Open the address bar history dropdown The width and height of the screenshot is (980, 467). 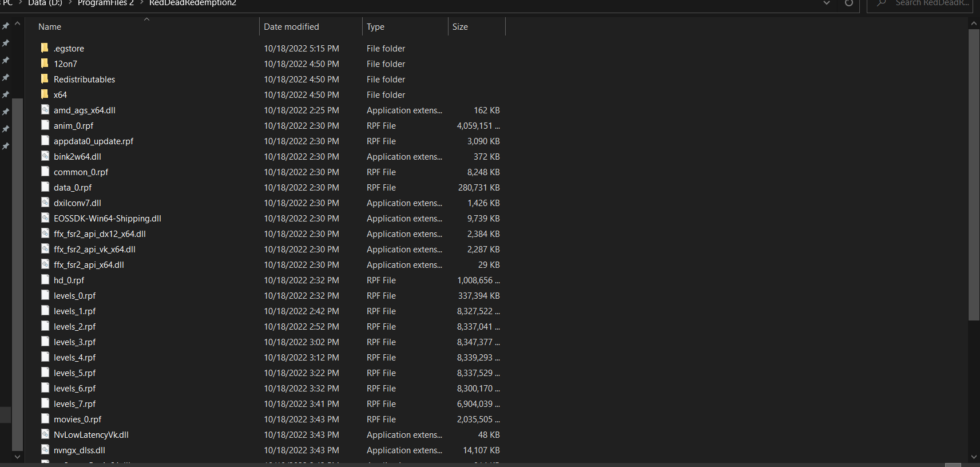click(827, 3)
